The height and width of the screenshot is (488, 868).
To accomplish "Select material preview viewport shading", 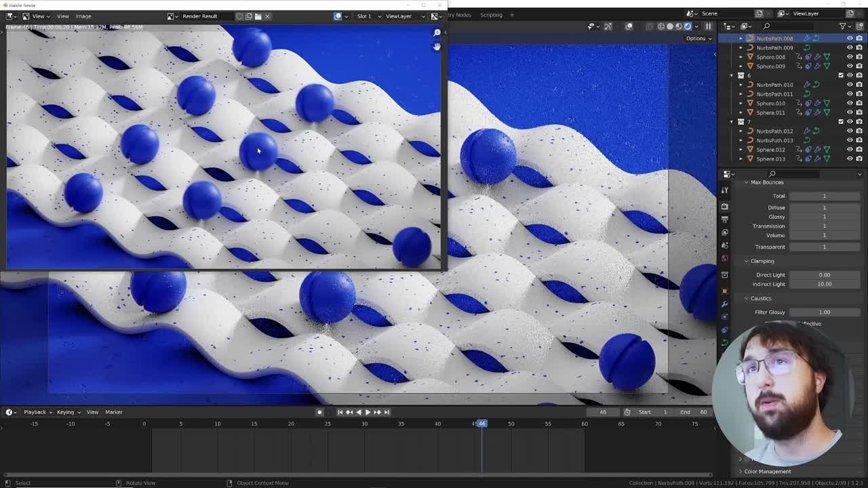I will pyautogui.click(x=679, y=26).
